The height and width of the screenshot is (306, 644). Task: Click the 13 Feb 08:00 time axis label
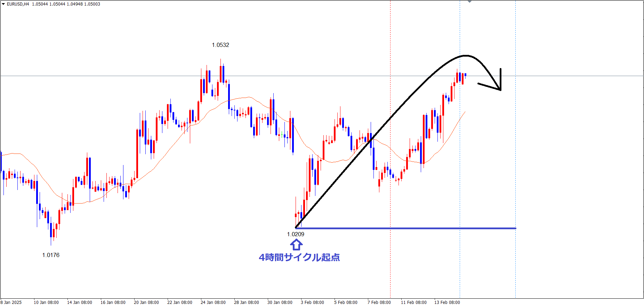[x=447, y=302]
